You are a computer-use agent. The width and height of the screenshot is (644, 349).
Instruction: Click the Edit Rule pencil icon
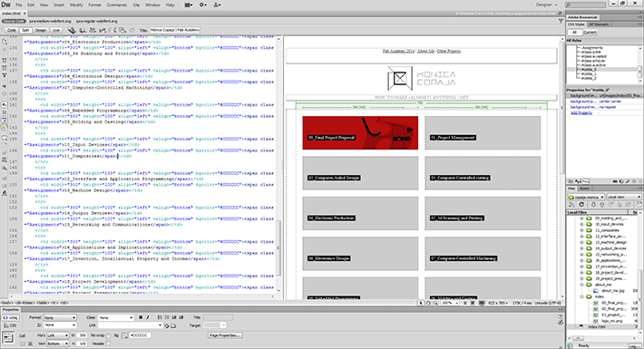[627, 181]
